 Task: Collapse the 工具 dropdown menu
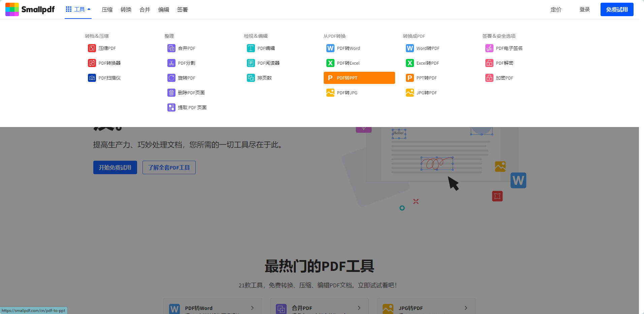(x=78, y=9)
